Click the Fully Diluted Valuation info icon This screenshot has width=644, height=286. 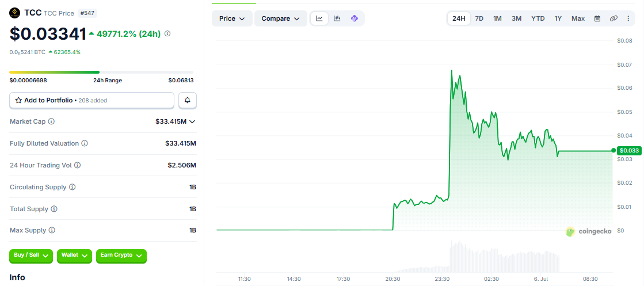84,143
